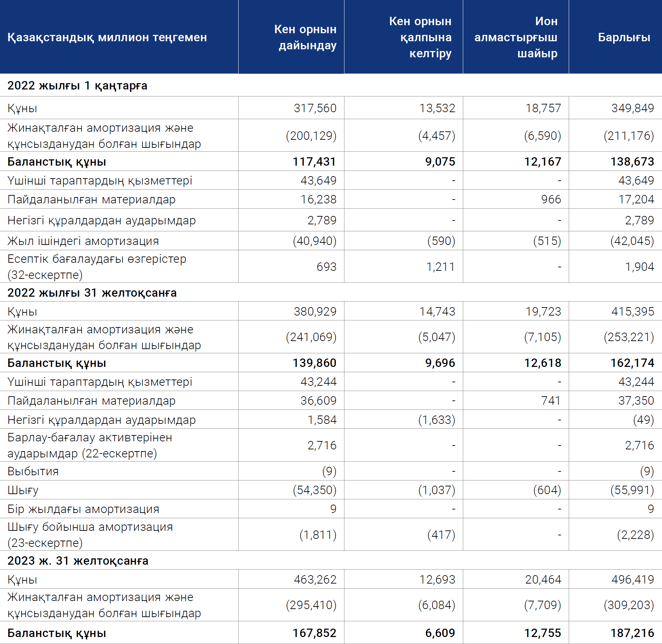The image size is (662, 644).
Task: Click the value 463,262
Action: 315,580
